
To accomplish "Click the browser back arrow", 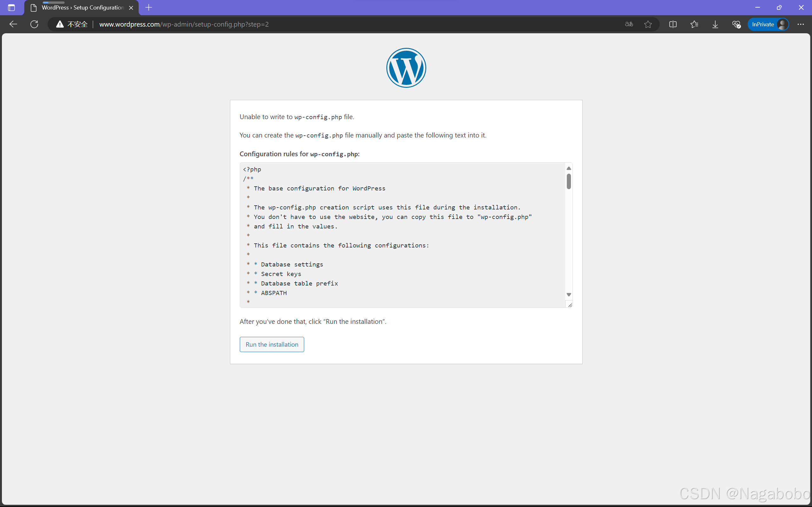I will pos(13,24).
